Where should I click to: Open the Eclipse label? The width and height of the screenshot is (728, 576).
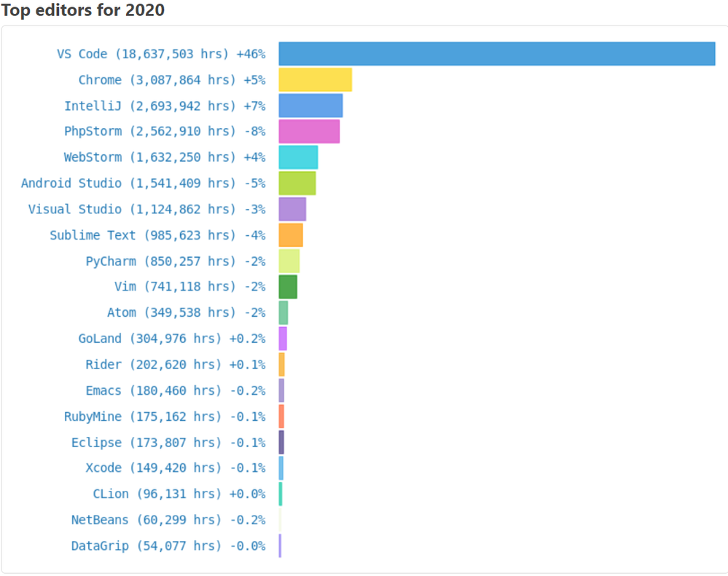[168, 443]
